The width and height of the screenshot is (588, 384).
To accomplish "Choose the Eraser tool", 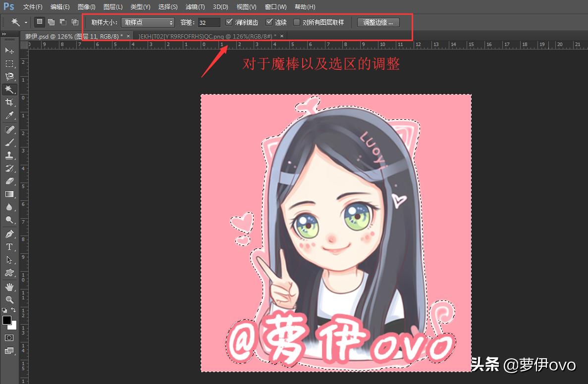I will coord(9,181).
